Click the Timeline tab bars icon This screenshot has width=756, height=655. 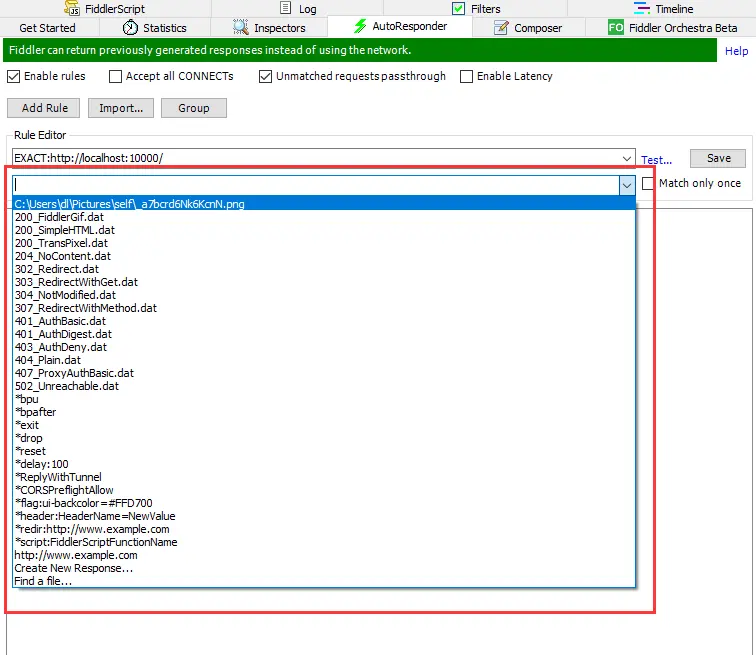[641, 8]
